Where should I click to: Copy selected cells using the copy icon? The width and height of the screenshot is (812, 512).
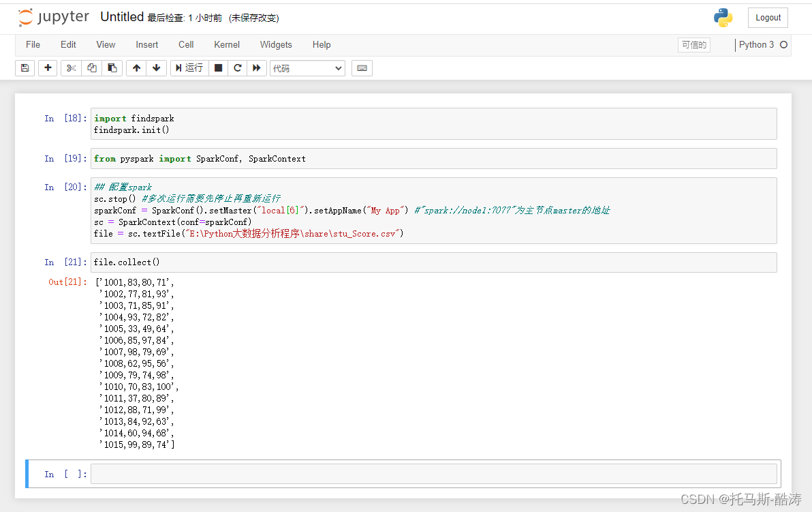(91, 67)
